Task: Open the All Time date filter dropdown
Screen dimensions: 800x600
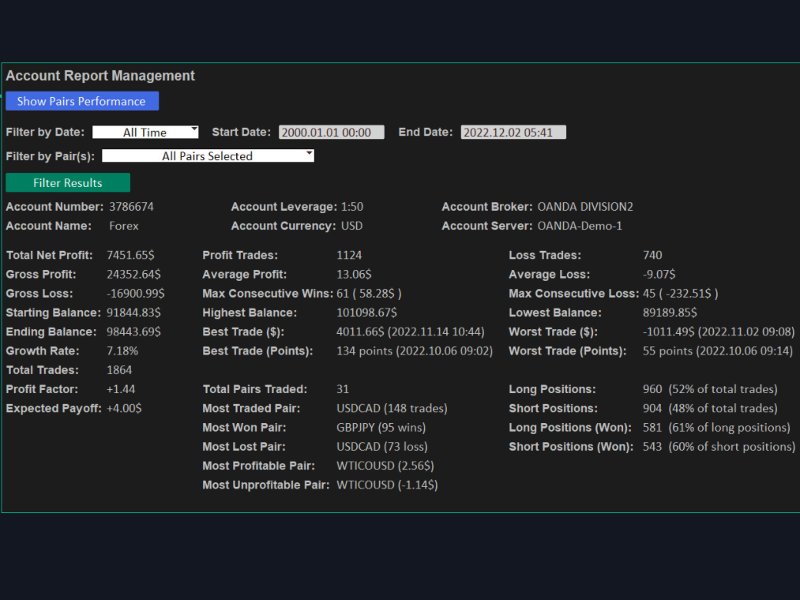Action: 145,131
